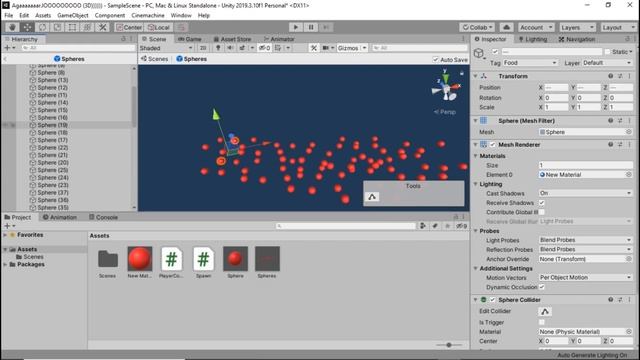This screenshot has height=360, width=640.
Task: Open the Cast Shadows dropdown
Action: click(x=585, y=193)
